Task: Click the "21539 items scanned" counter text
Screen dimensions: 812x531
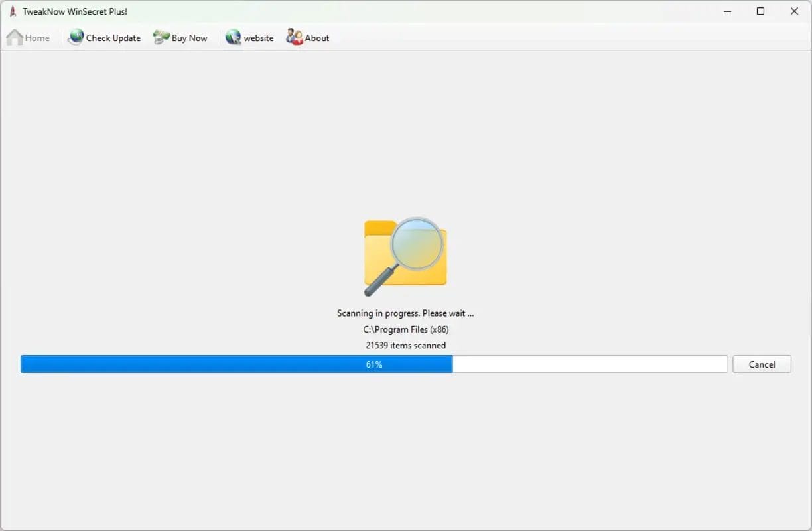Action: (x=405, y=345)
